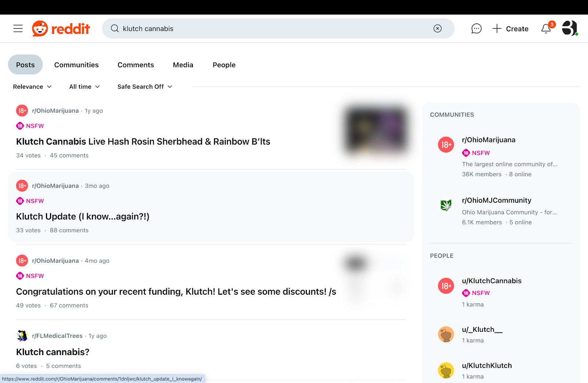Click the u/KlutchKlutch yellow snoo avatar
Viewport: 588px width, 383px height.
[446, 370]
